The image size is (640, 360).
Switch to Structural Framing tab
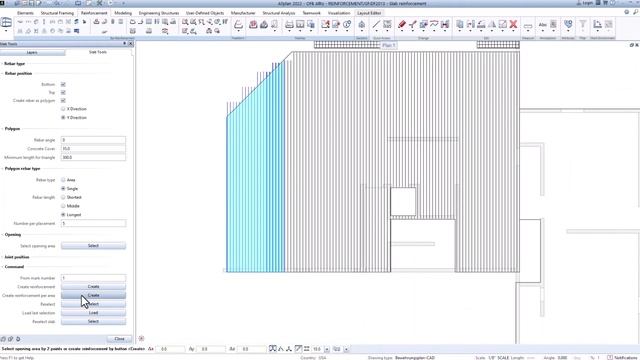tap(57, 13)
